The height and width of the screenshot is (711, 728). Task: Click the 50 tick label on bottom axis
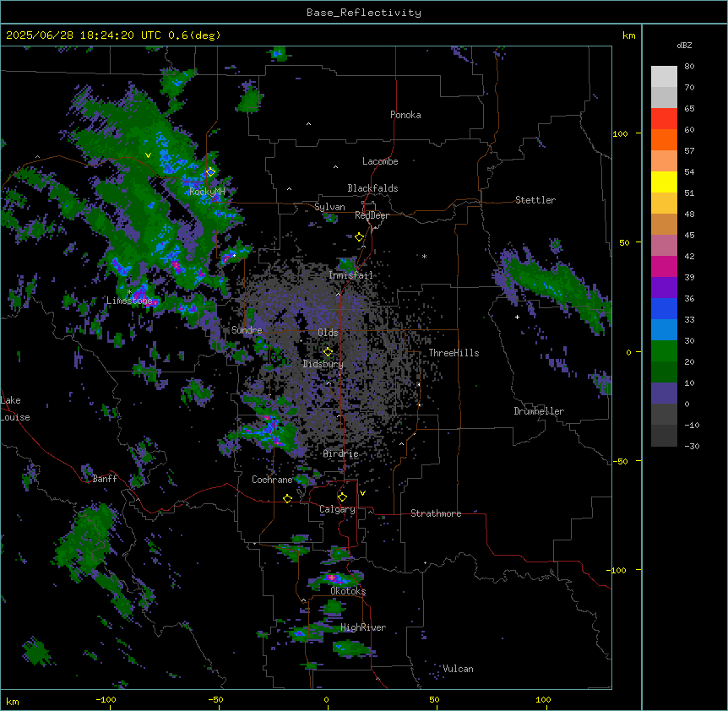[x=434, y=699]
